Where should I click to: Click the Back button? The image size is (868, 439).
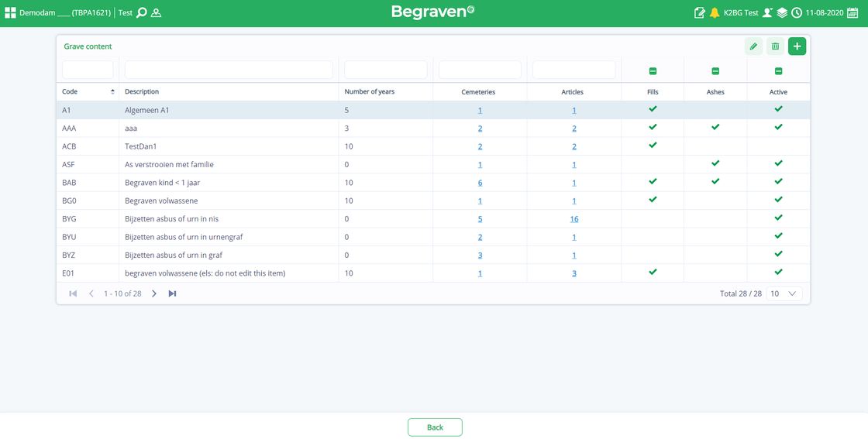pyautogui.click(x=435, y=427)
